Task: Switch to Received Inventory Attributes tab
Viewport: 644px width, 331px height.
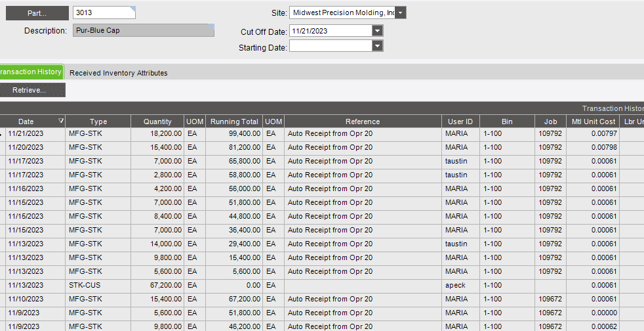Action: [x=118, y=73]
